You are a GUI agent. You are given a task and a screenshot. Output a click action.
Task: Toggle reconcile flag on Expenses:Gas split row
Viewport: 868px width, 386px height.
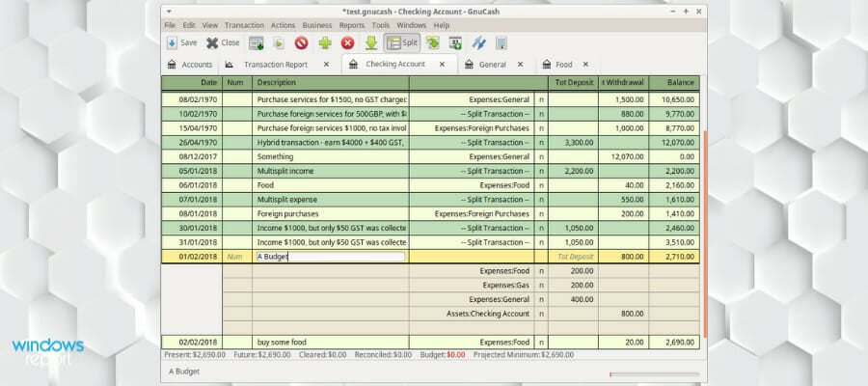[541, 286]
